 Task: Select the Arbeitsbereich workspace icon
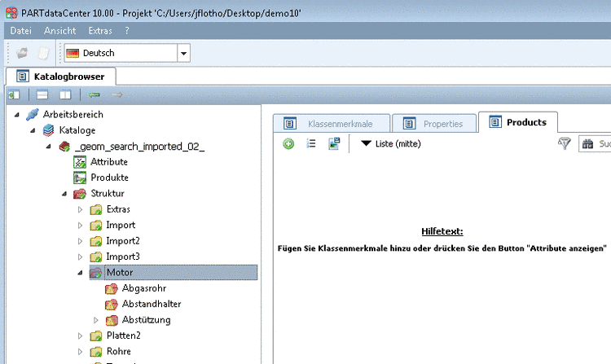click(33, 115)
